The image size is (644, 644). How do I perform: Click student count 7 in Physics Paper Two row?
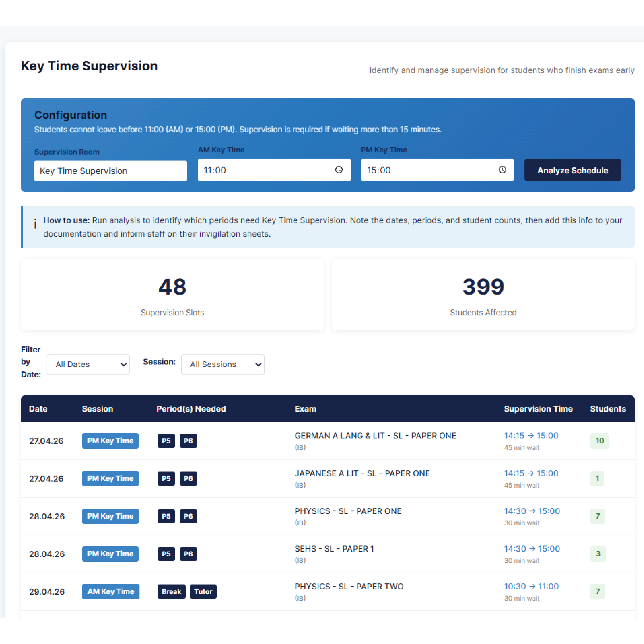pos(598,591)
